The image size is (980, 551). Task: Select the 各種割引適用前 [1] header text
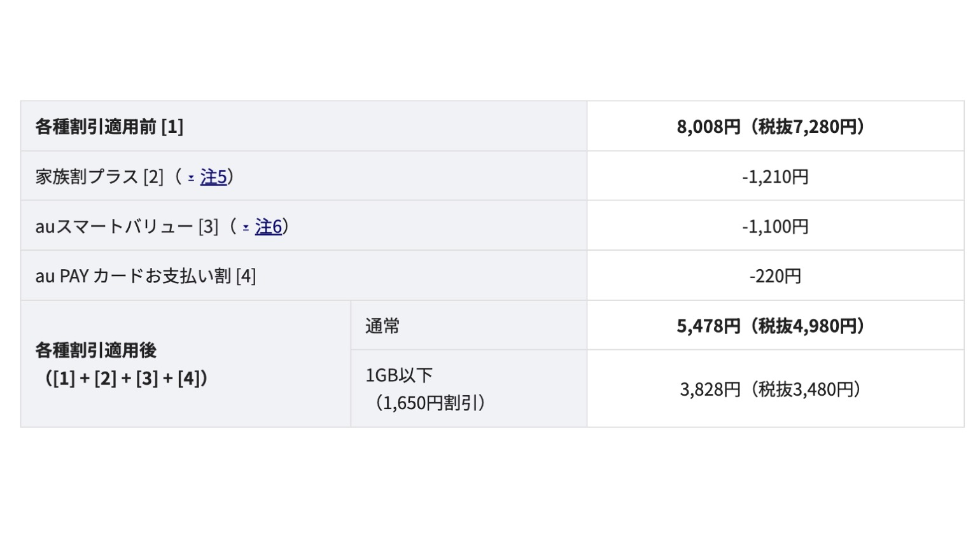click(x=109, y=127)
